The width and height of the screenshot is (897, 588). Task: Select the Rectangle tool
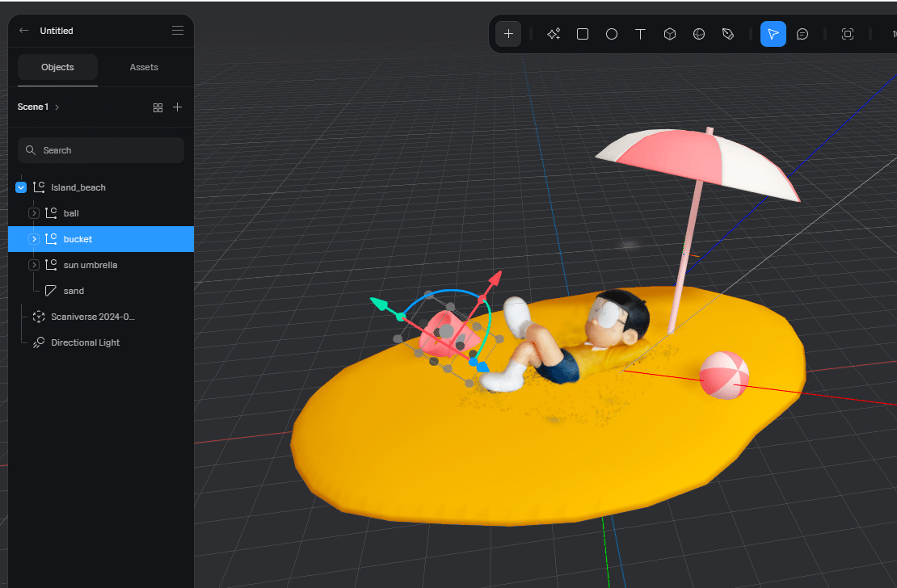(x=583, y=34)
